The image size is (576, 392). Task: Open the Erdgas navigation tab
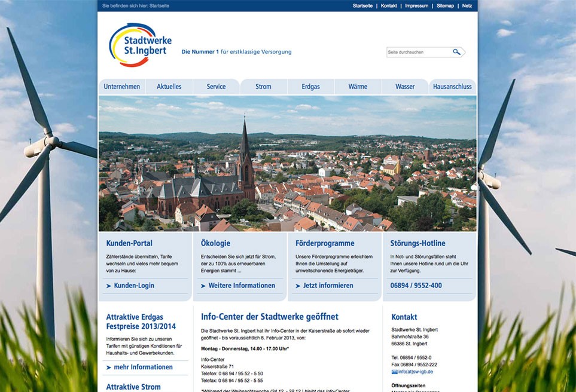tap(311, 87)
